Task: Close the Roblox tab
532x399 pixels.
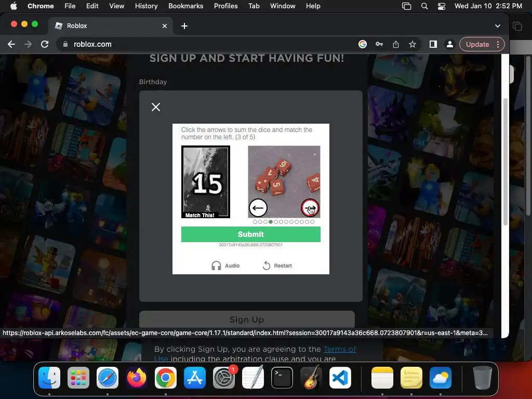Action: pyautogui.click(x=165, y=26)
